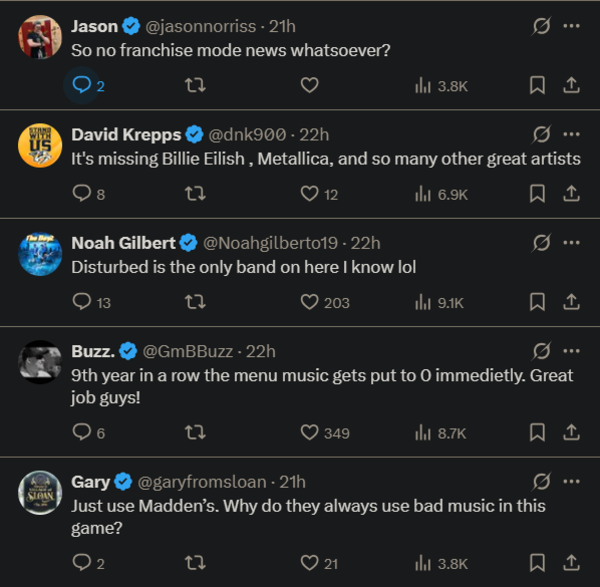
Task: Visit David Krepps' profile name link
Action: (x=126, y=134)
